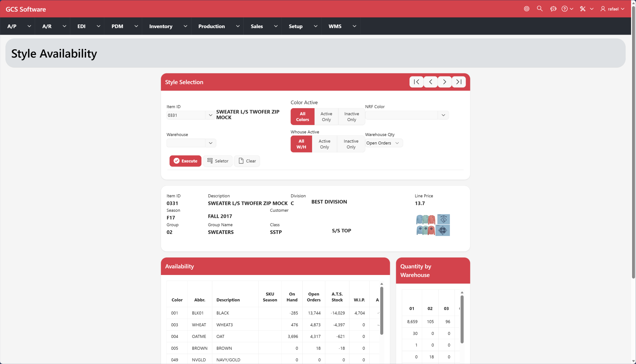Select the All W/H option

point(301,144)
